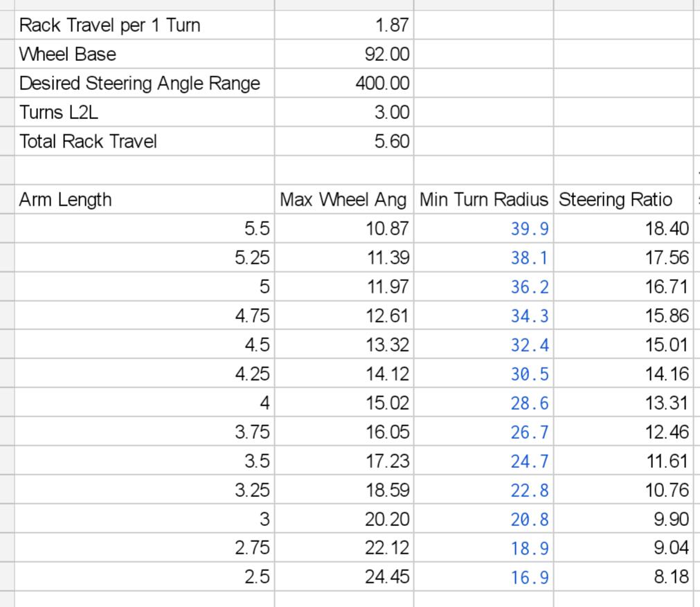Click the steering ratio 8.18 cell
The width and height of the screenshot is (700, 607).
(x=623, y=577)
